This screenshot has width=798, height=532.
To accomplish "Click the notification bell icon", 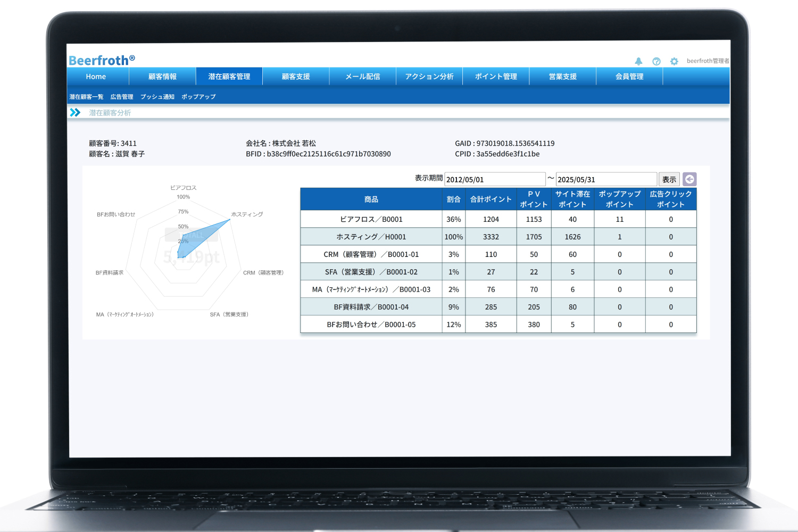I will tap(638, 61).
